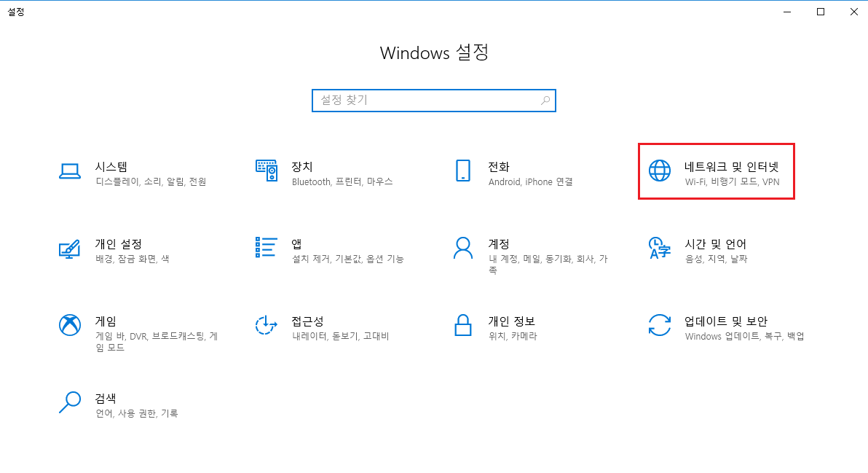Choose 시간 및 언어 title
The height and width of the screenshot is (473, 868).
(x=715, y=244)
